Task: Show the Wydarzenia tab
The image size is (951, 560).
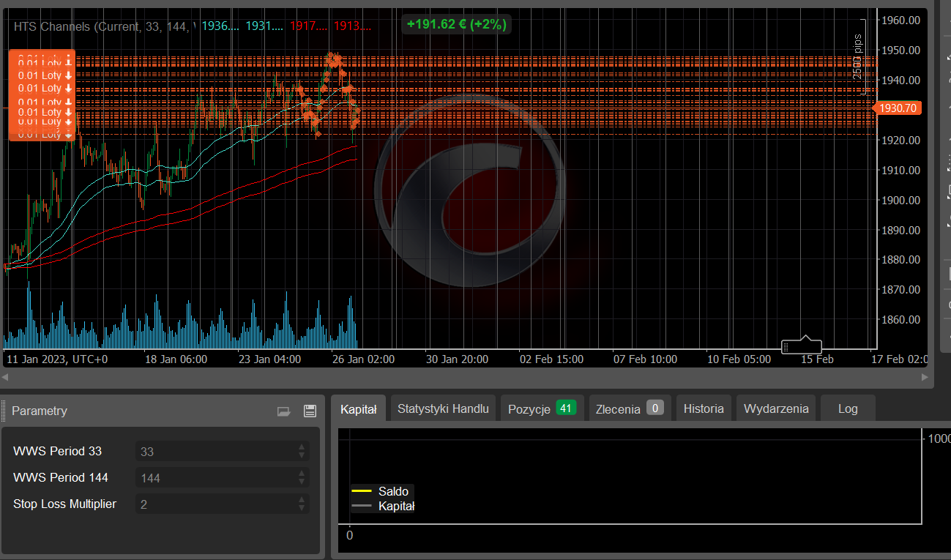Action: 776,408
